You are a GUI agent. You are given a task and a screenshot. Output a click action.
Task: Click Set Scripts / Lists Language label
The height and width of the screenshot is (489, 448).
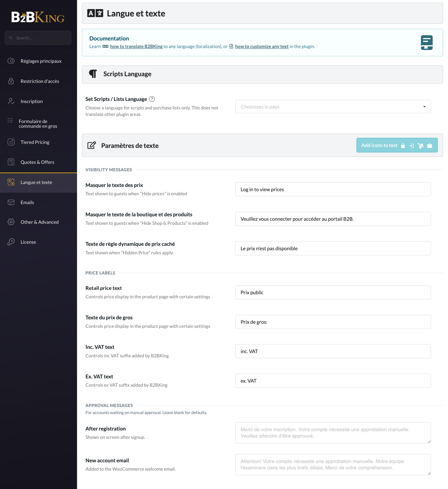point(116,99)
